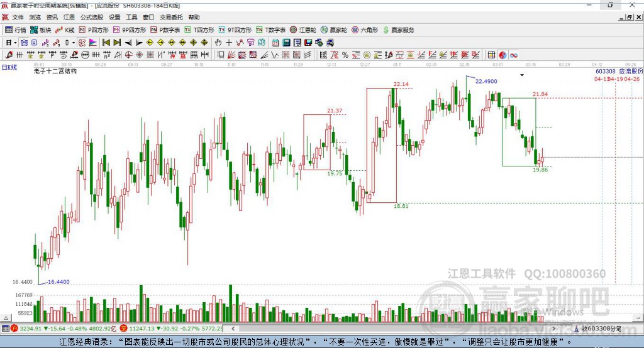Viewport: 644px width, 348px height.
Task: Click the colorful triangle gradient icon
Action: 93,43
